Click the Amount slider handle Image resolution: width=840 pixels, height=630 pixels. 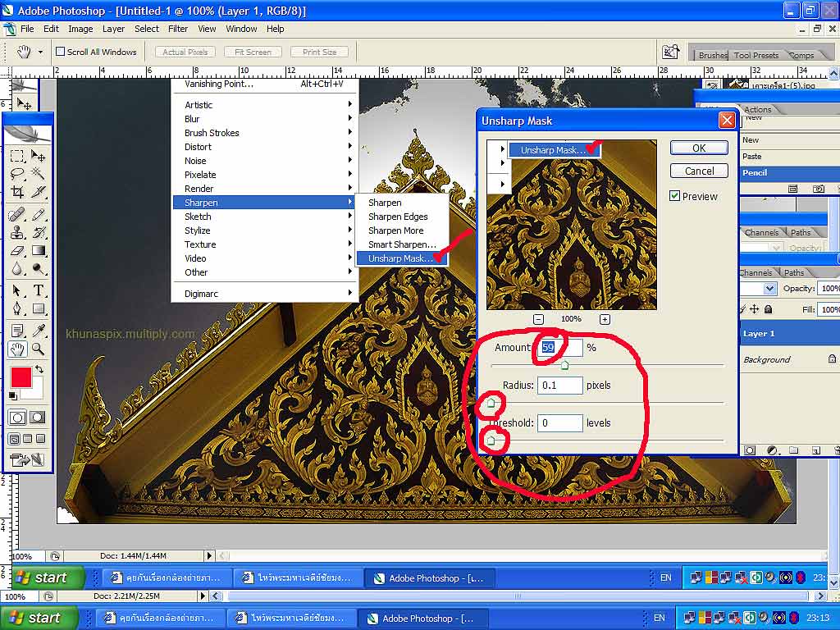(564, 365)
